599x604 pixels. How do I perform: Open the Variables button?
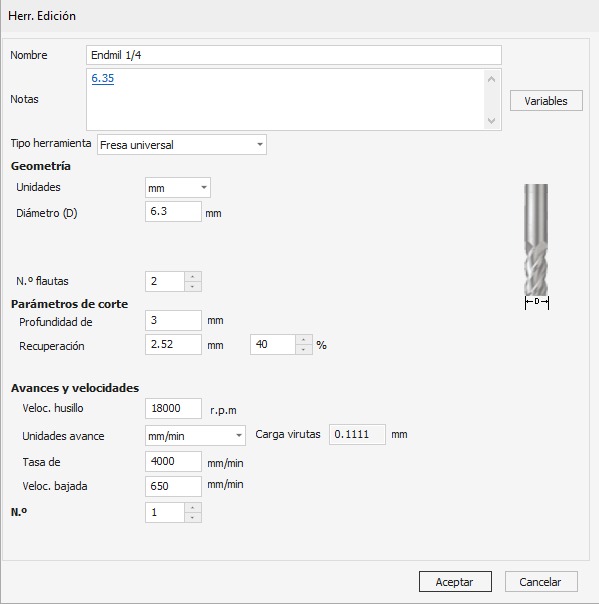click(546, 101)
